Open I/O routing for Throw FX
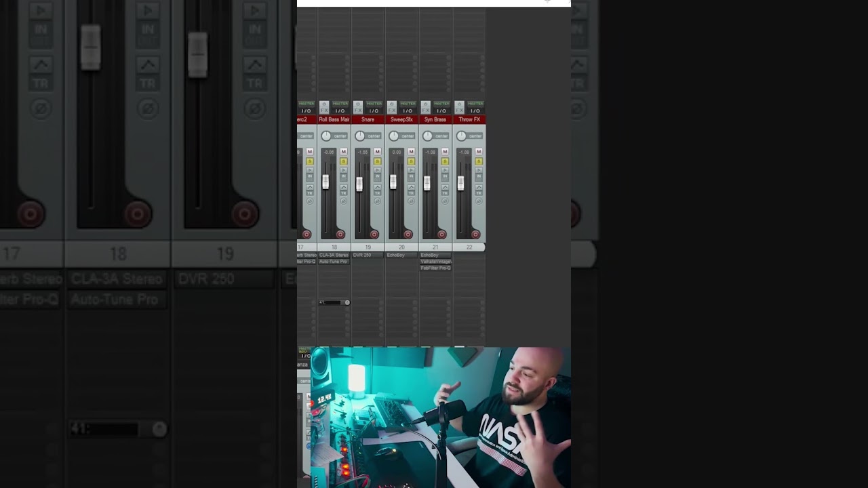 tap(475, 110)
